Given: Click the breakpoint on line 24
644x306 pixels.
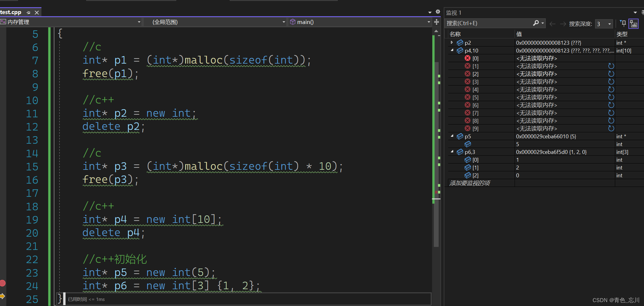Looking at the screenshot, I should point(3,283).
